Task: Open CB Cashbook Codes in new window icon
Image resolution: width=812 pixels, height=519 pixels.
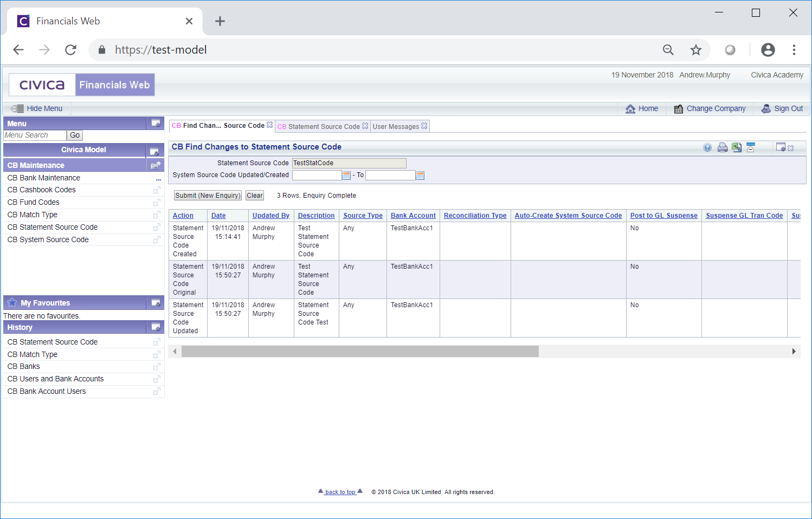Action: coord(157,190)
